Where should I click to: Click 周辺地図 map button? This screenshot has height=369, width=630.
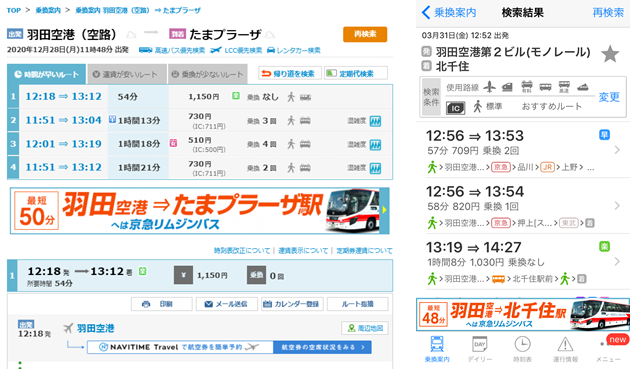point(365,328)
